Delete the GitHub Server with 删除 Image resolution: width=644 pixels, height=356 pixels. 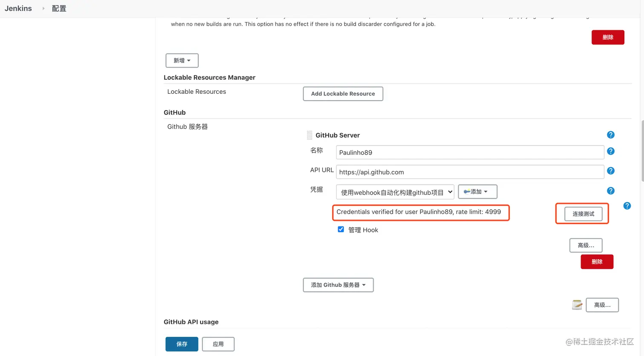597,262
